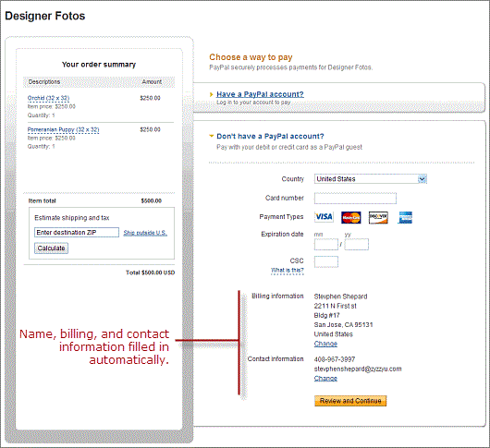This screenshot has width=490, height=448.
Task: Focus the expiration month field
Action: tap(326, 245)
